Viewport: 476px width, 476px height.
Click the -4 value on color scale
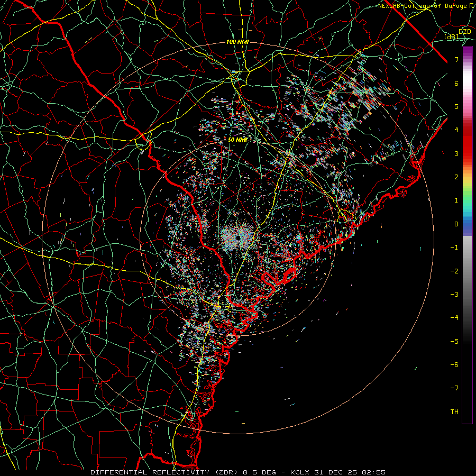454,318
